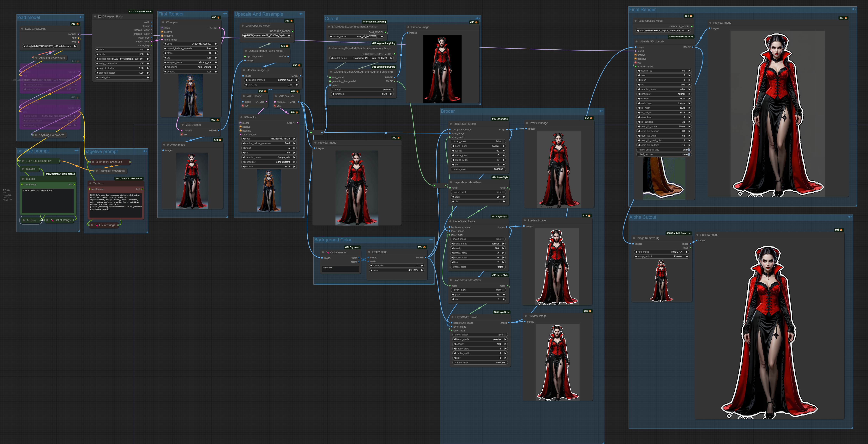Click pin icon on Cutout group header
Viewport: 868px width, 444px height.
click(x=478, y=18)
